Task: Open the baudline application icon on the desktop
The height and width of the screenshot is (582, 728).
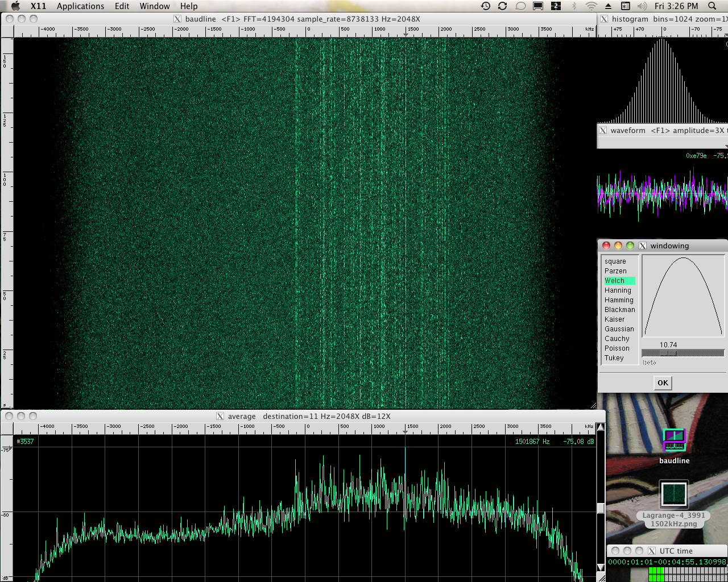Action: (x=674, y=441)
